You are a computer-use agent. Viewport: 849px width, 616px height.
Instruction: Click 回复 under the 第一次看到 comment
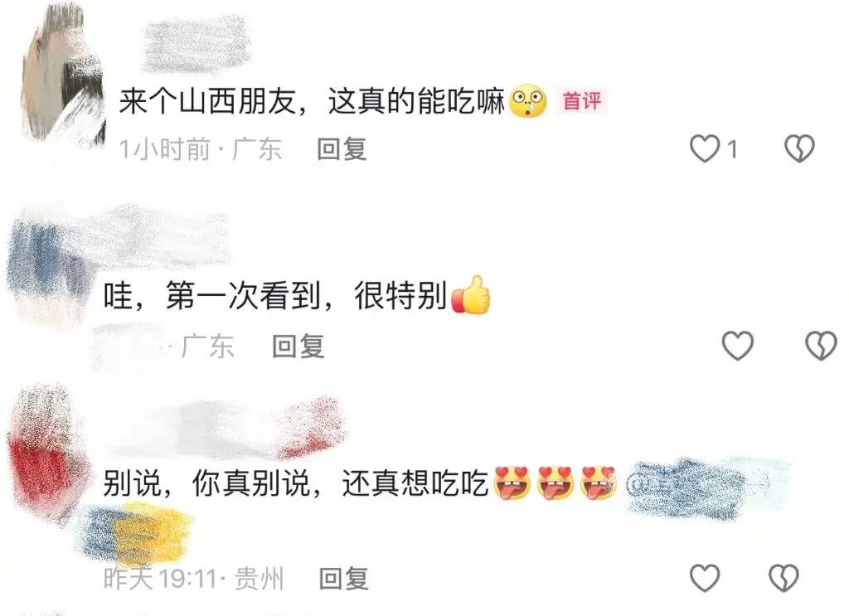[x=298, y=346]
